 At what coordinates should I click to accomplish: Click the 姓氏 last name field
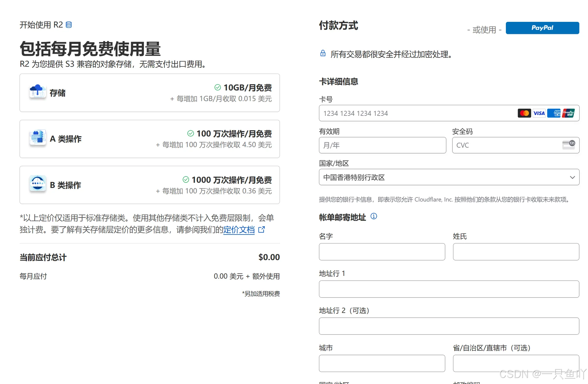(x=516, y=252)
